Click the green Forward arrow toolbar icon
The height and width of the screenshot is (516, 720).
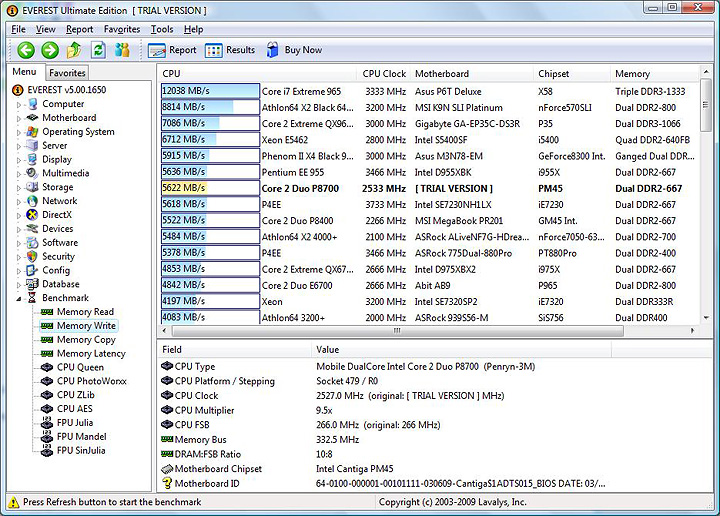click(50, 50)
